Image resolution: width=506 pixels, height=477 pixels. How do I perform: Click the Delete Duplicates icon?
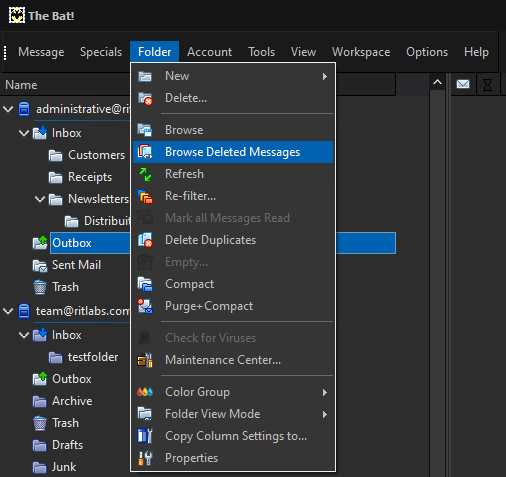(145, 240)
